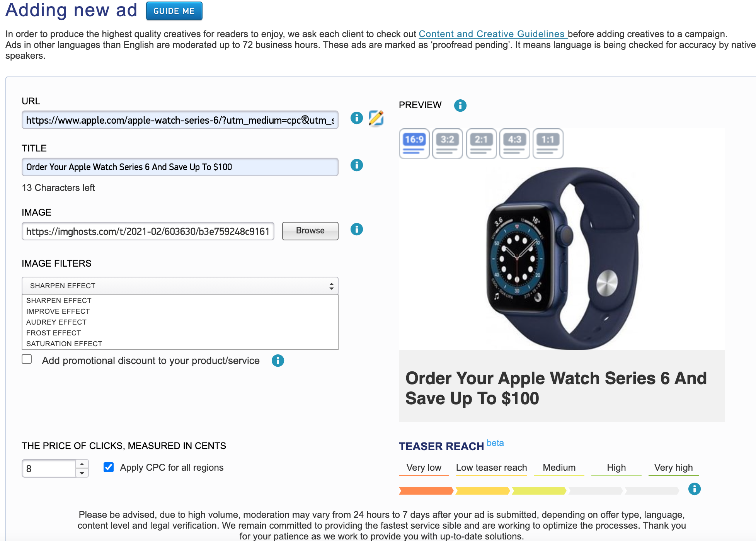
Task: Select the 16:9 preview aspect ratio
Action: click(x=414, y=143)
